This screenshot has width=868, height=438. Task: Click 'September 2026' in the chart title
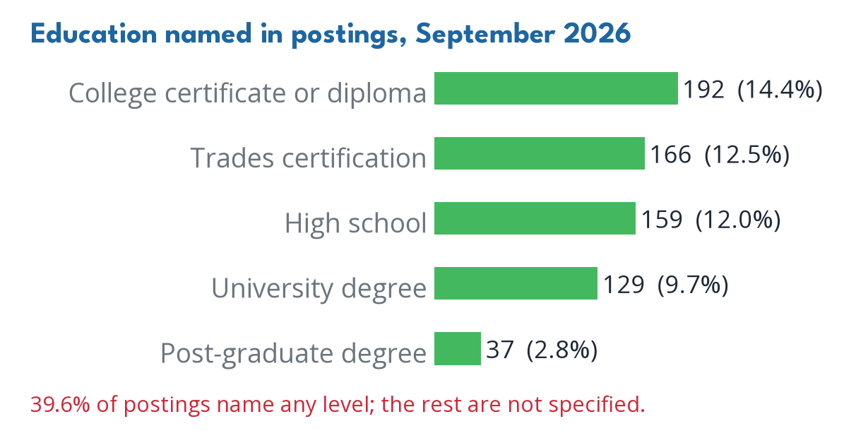pos(523,34)
